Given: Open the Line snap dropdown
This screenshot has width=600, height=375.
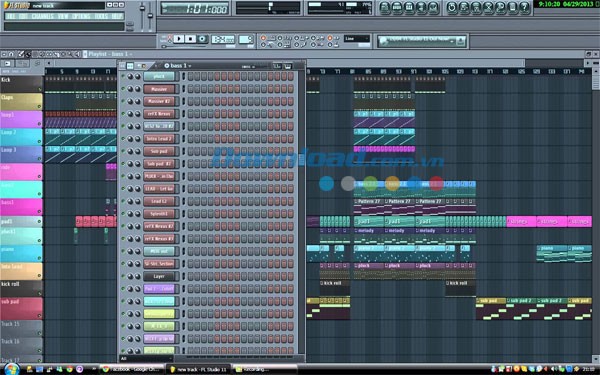Looking at the screenshot, I should [x=357, y=39].
